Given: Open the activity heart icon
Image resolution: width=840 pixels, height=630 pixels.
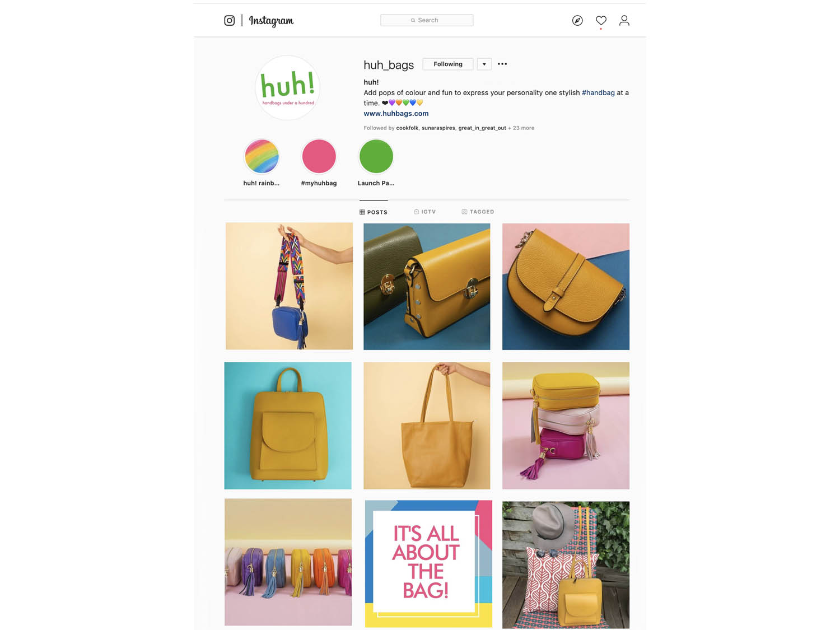Looking at the screenshot, I should pyautogui.click(x=601, y=21).
